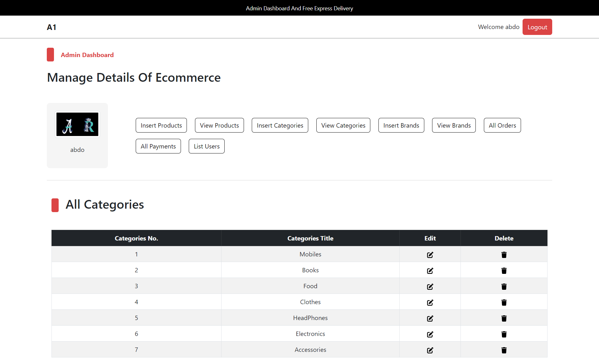Image resolution: width=599 pixels, height=364 pixels.
Task: Show All Orders list
Action: tap(502, 125)
